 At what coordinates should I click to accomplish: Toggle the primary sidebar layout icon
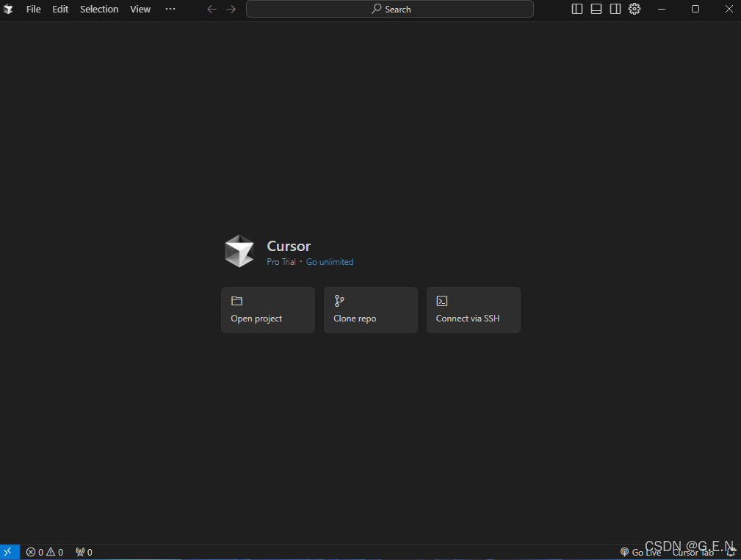pyautogui.click(x=577, y=9)
